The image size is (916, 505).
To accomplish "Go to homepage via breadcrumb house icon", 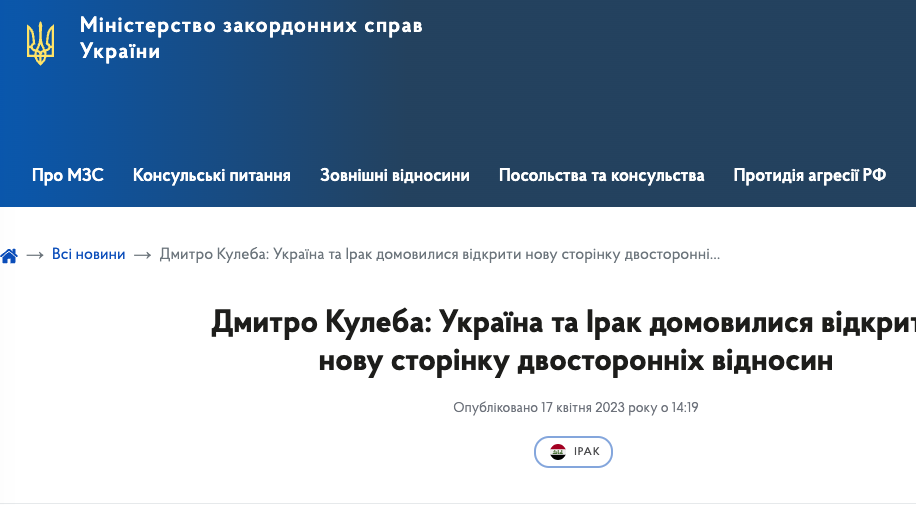I will (10, 255).
